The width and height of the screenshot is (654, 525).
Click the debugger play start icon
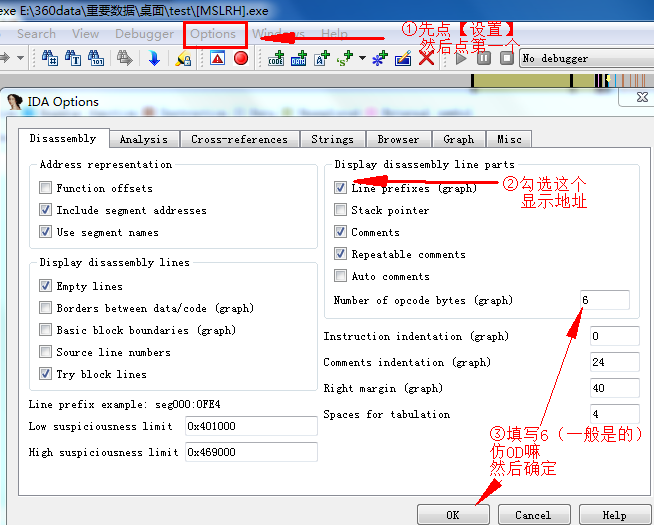click(461, 58)
